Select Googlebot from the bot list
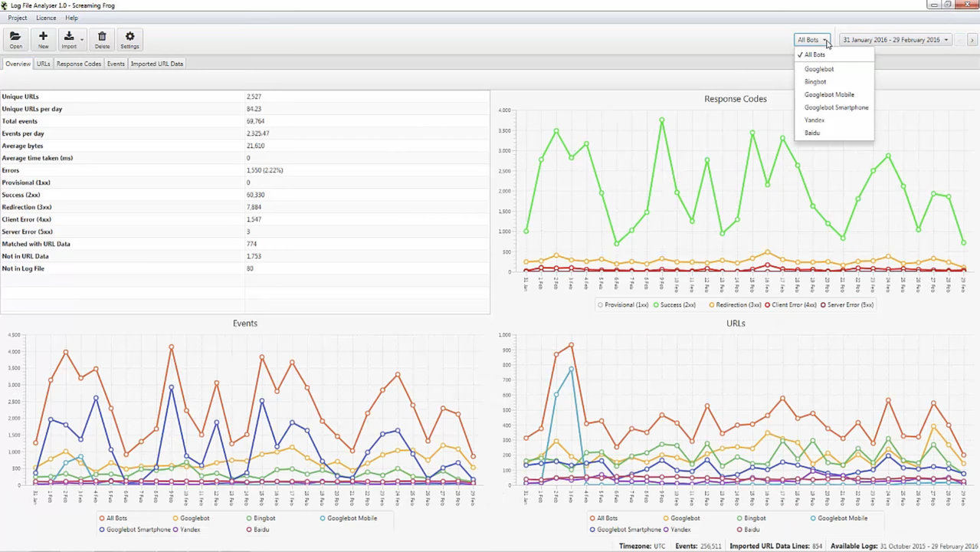Screen dimensions: 980x552 [x=818, y=69]
